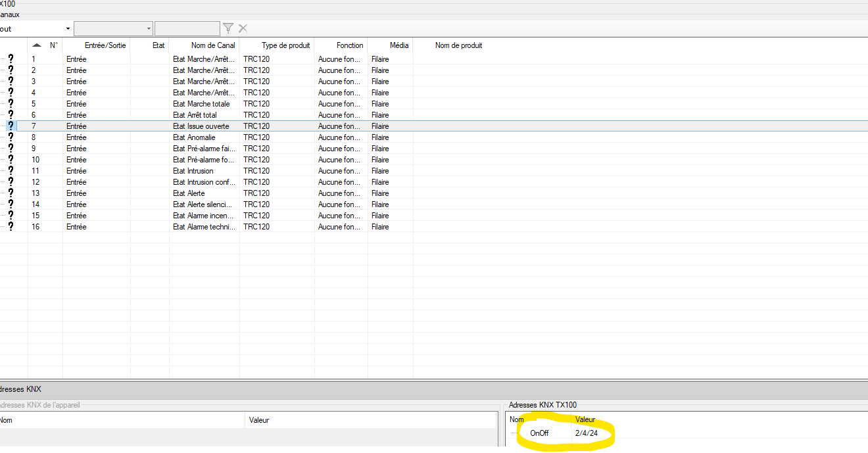Click the filter text input field
The image size is (868, 453).
(187, 29)
